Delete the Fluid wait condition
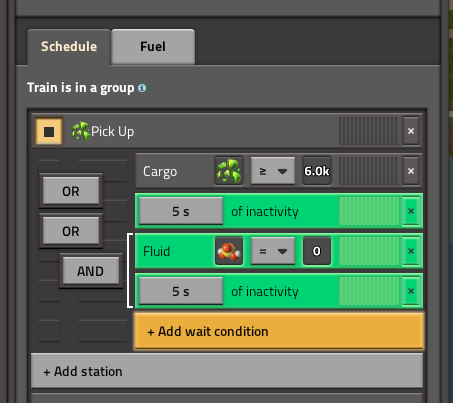 pyautogui.click(x=411, y=251)
